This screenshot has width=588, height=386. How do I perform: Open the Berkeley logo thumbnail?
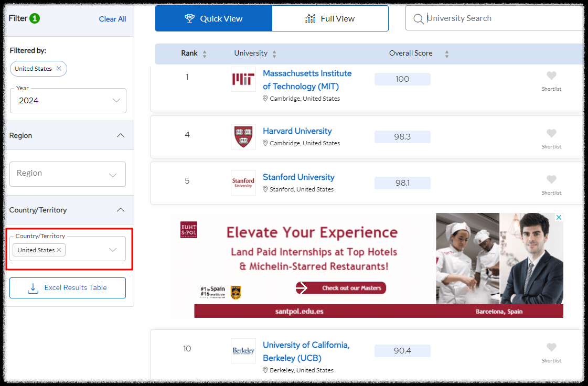click(243, 351)
